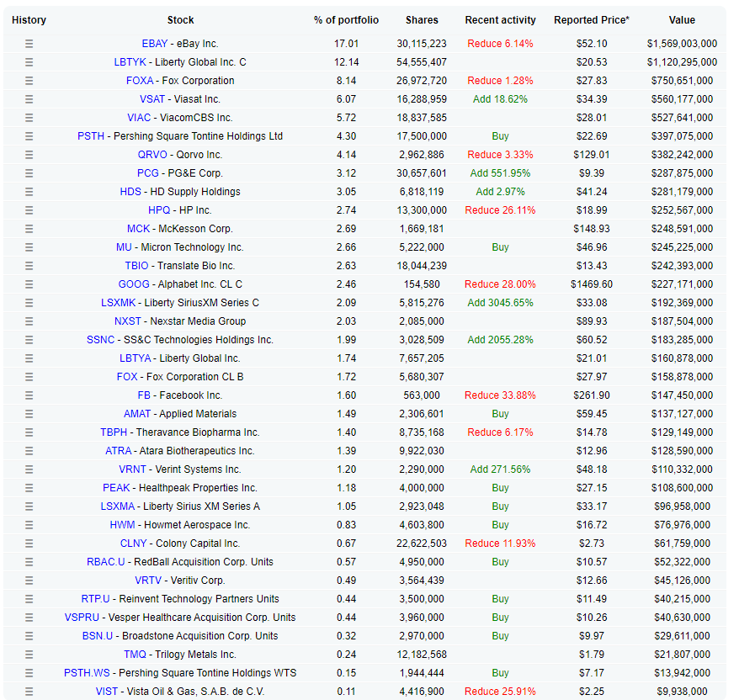Select 'Reduce 33.88%' in Facebook row
Viewport: 739px width, 700px height.
coord(501,395)
